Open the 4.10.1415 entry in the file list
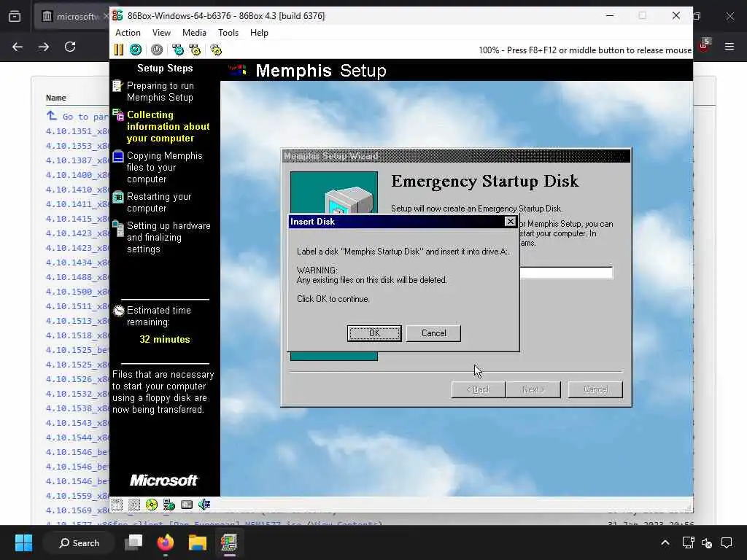This screenshot has width=747, height=560. [77, 219]
